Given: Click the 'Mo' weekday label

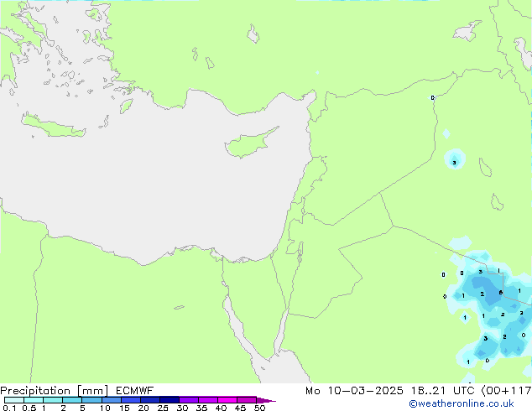Looking at the screenshot, I should tap(312, 391).
